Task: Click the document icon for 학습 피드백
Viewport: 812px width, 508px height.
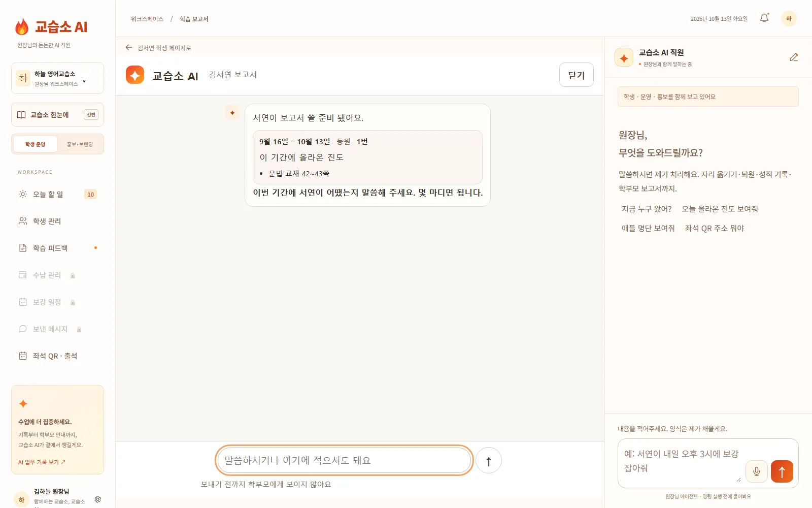Action: (23, 248)
